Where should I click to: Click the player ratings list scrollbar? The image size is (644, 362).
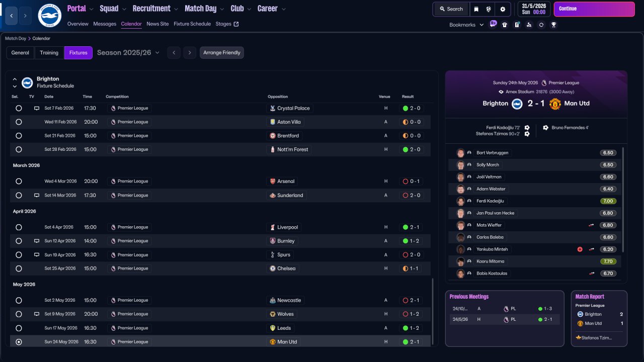[623, 200]
